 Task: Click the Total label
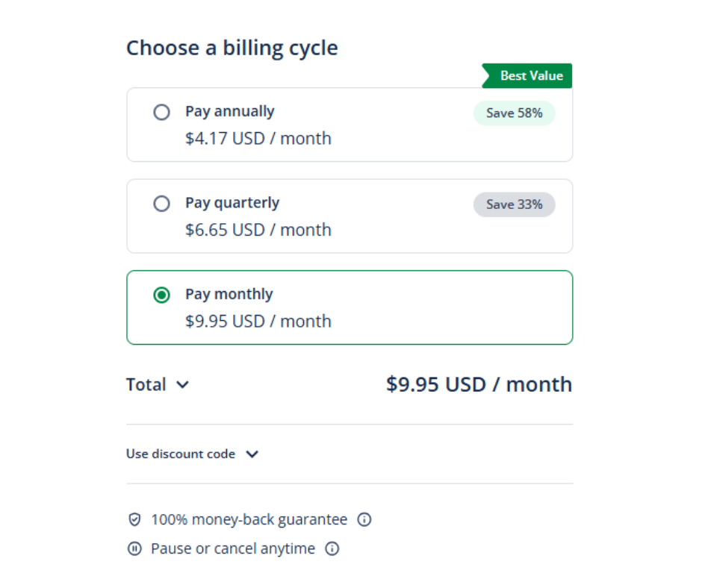146,385
